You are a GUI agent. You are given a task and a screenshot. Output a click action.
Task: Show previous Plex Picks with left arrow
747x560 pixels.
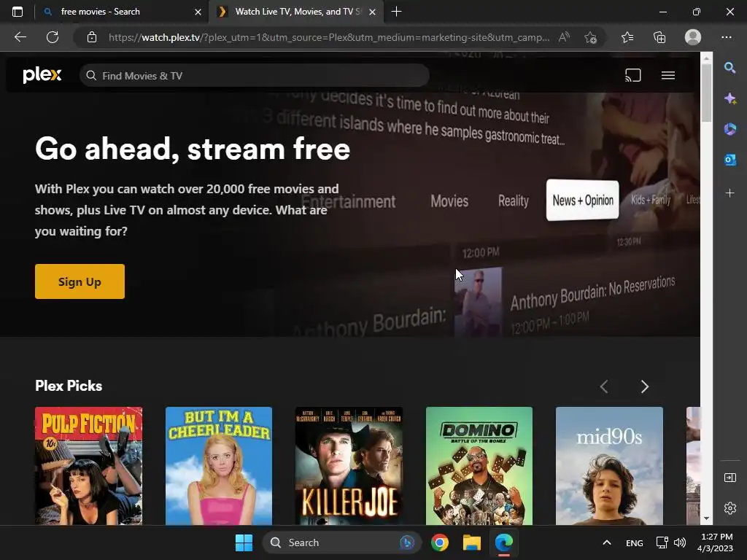(x=603, y=386)
